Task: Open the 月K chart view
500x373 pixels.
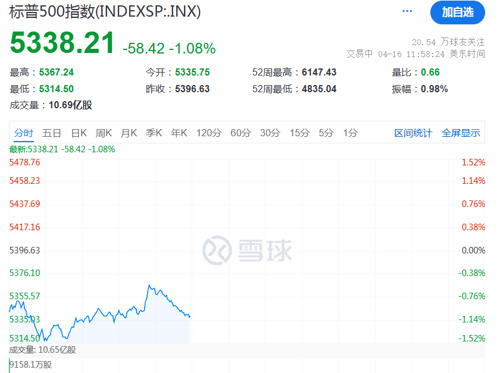Action: tap(129, 133)
